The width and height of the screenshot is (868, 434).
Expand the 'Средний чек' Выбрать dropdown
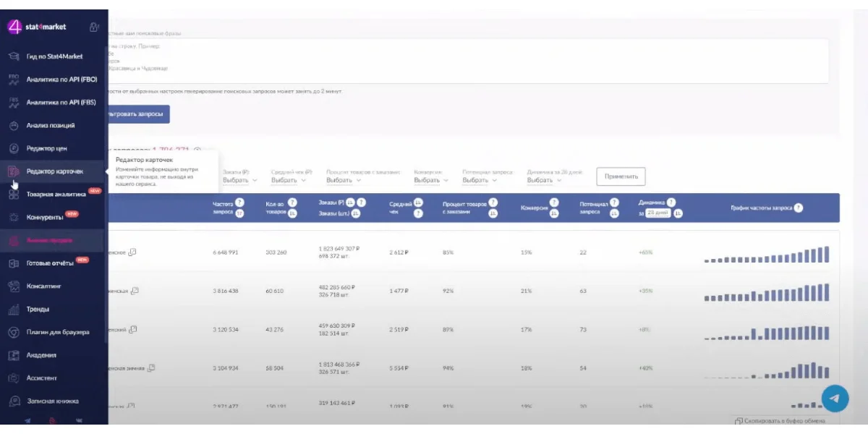coord(288,180)
